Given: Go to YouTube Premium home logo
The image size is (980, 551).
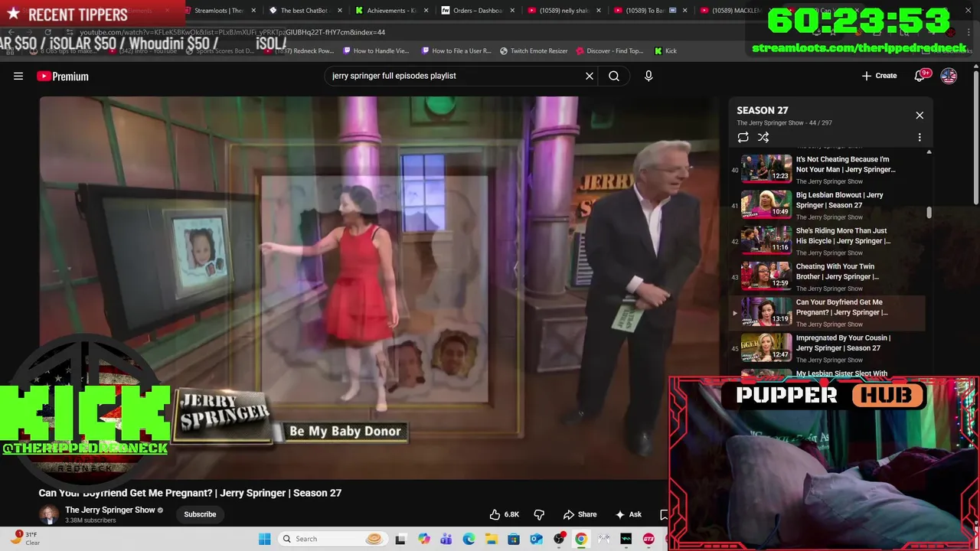Looking at the screenshot, I should tap(63, 76).
